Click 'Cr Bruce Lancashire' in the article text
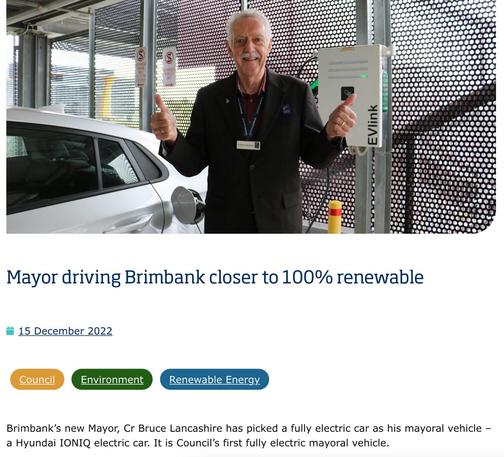Viewport: 504px width, 457px height. pos(173,428)
